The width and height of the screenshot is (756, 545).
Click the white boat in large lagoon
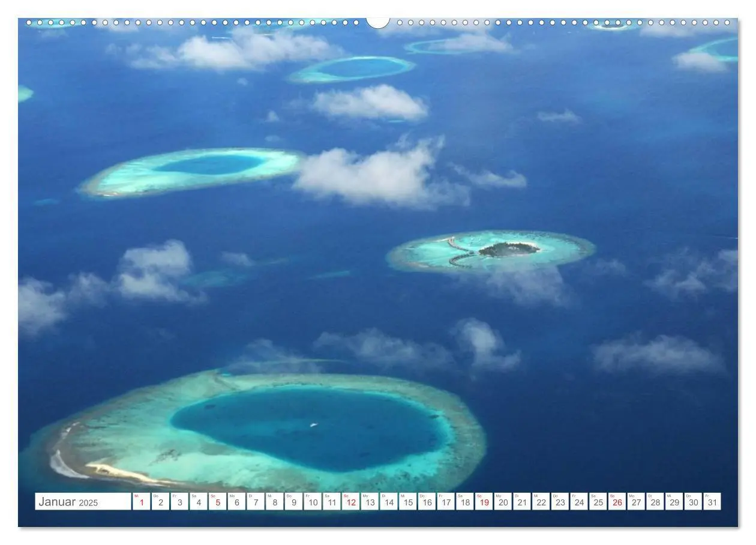313,425
